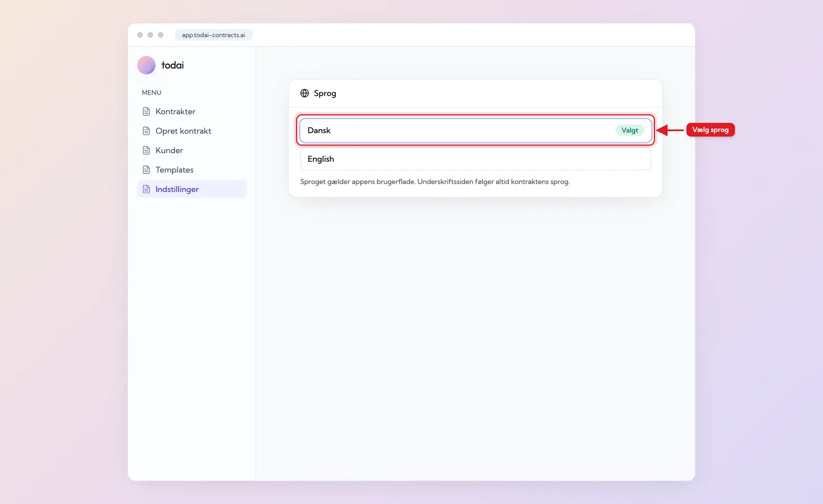Screen dimensions: 823x504
Task: Select the Indstillinger menu entry
Action: 192,189
